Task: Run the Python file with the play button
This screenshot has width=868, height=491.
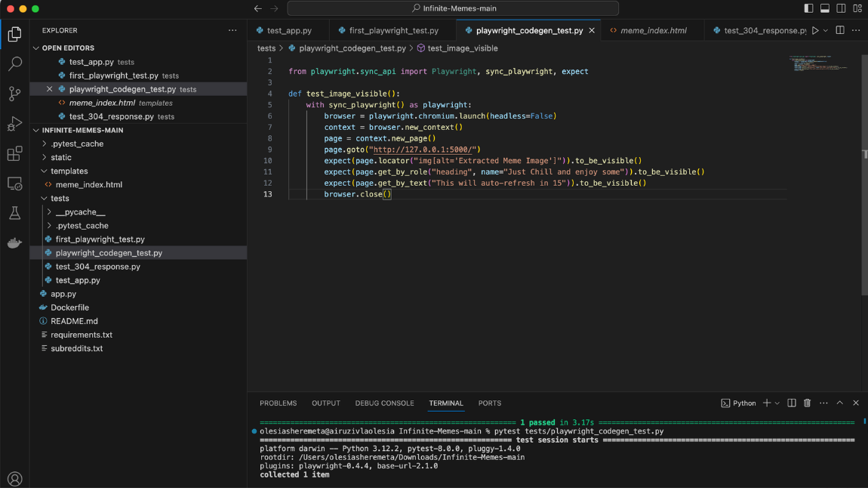Action: 814,30
